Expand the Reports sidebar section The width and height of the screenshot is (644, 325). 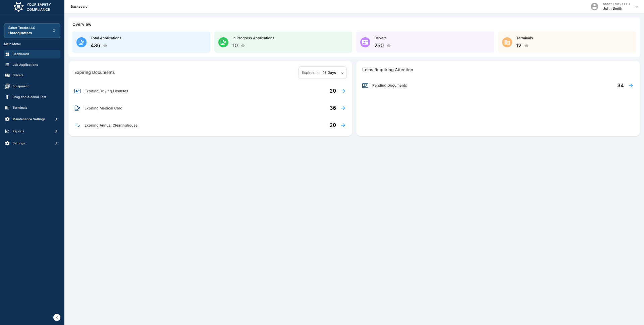coord(18,131)
